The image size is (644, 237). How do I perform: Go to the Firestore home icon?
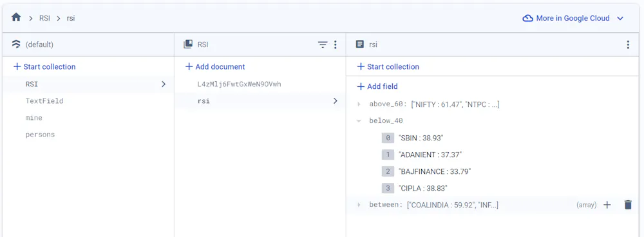(16, 17)
